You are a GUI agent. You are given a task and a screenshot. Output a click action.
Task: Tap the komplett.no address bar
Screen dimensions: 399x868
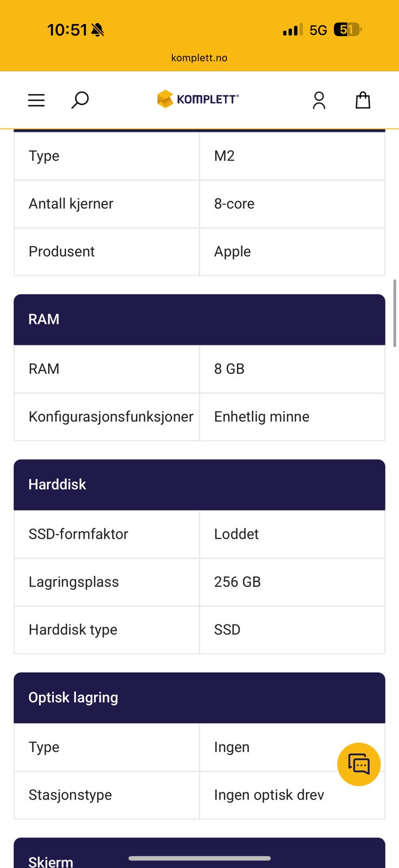click(x=200, y=58)
